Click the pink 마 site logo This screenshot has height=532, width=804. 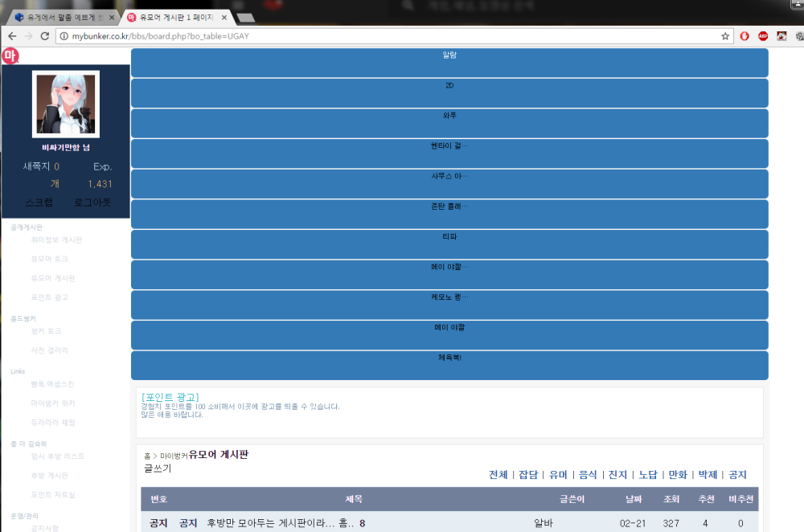click(x=10, y=55)
